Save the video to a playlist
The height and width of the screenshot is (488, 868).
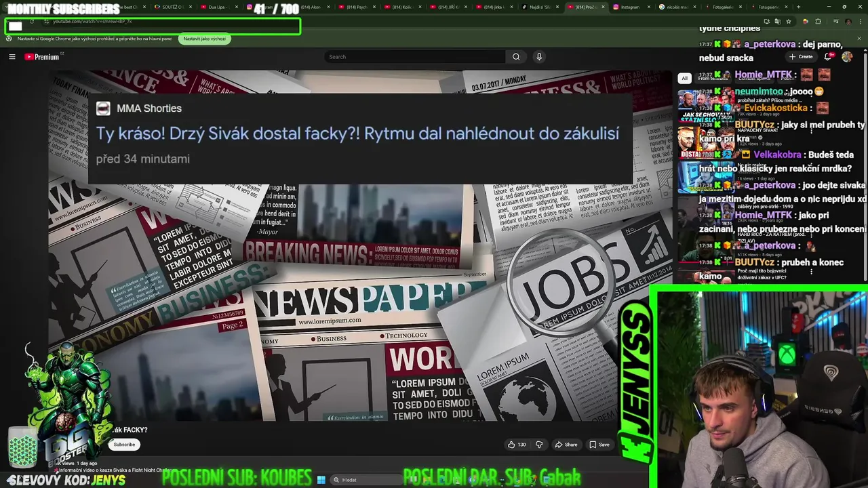tap(599, 445)
